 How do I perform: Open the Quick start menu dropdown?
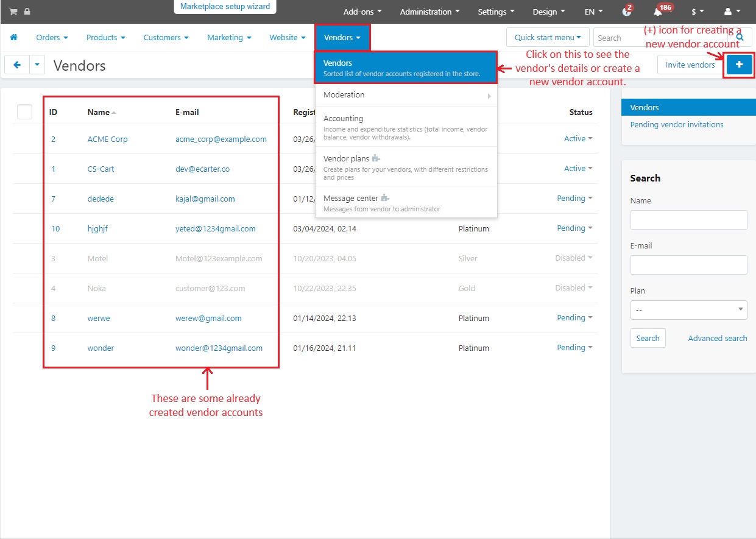point(548,37)
